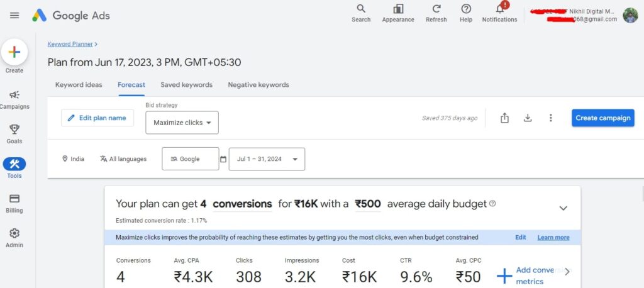This screenshot has width=644, height=288.
Task: Switch to the Keyword ideas tab
Action: click(x=79, y=85)
